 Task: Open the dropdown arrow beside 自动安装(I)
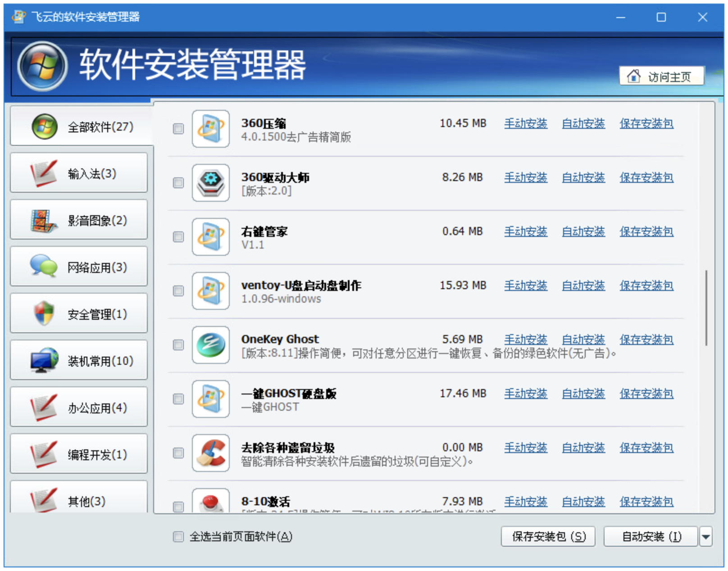[705, 537]
